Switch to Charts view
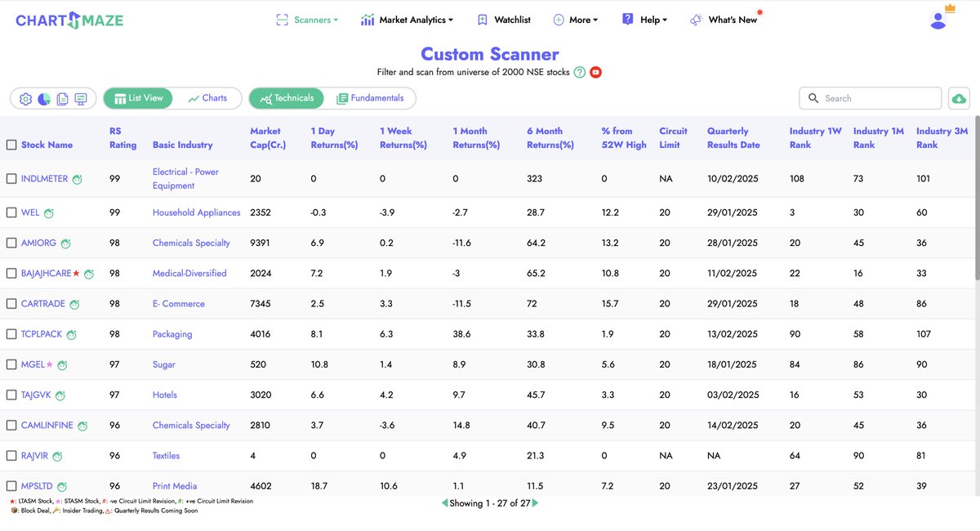980x531 pixels. coord(207,98)
